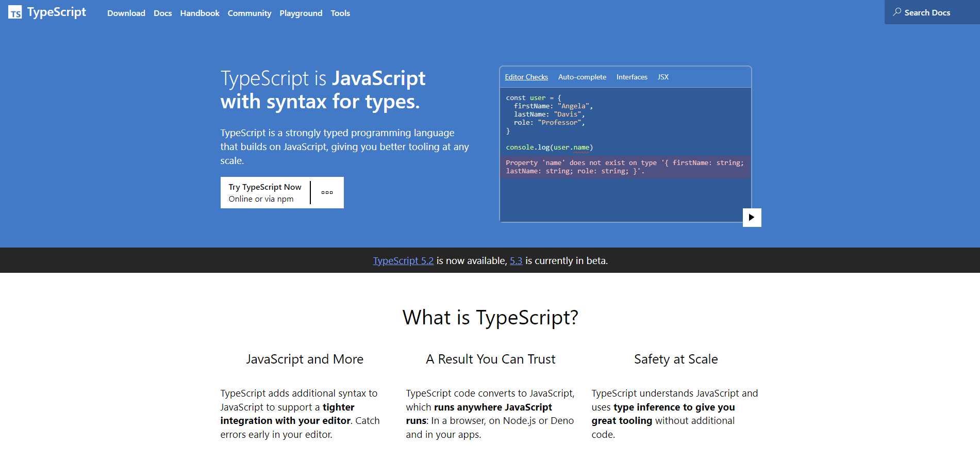Switch to the Interfaces tab
Screen dimensions: 980x476
[x=632, y=77]
